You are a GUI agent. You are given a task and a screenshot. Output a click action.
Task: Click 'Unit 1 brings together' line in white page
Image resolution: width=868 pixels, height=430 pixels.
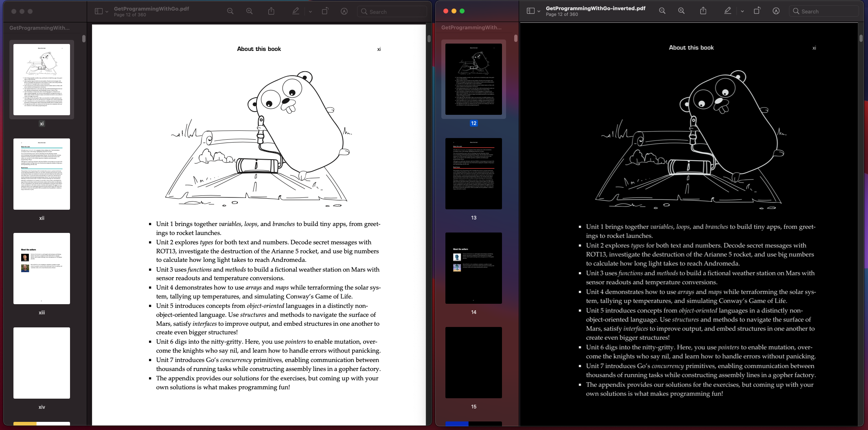[268, 224]
